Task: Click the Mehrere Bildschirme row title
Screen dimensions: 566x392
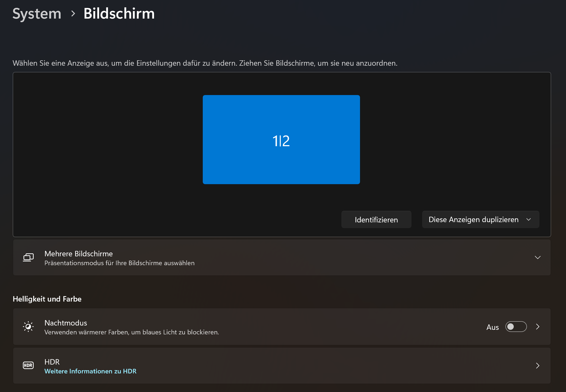Action: pos(79,254)
